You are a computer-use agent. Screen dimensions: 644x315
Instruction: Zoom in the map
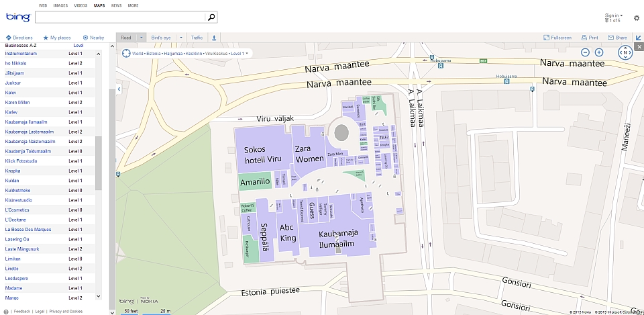pyautogui.click(x=599, y=52)
